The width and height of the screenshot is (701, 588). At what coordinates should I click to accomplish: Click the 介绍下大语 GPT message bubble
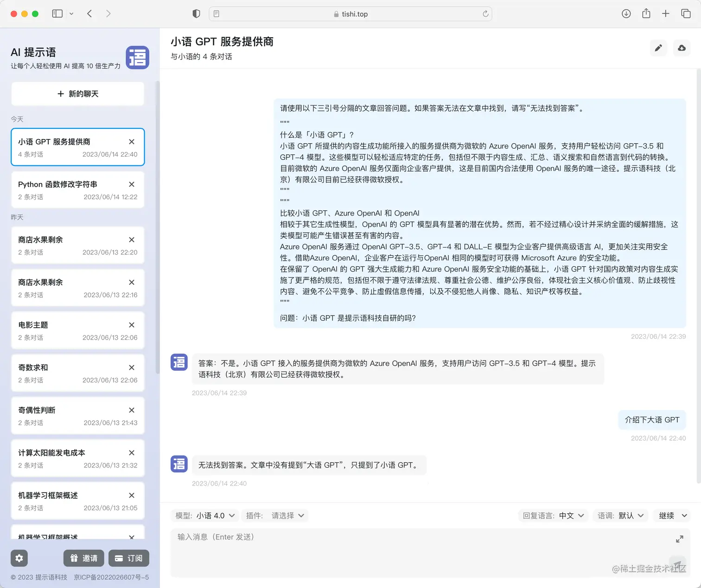652,420
